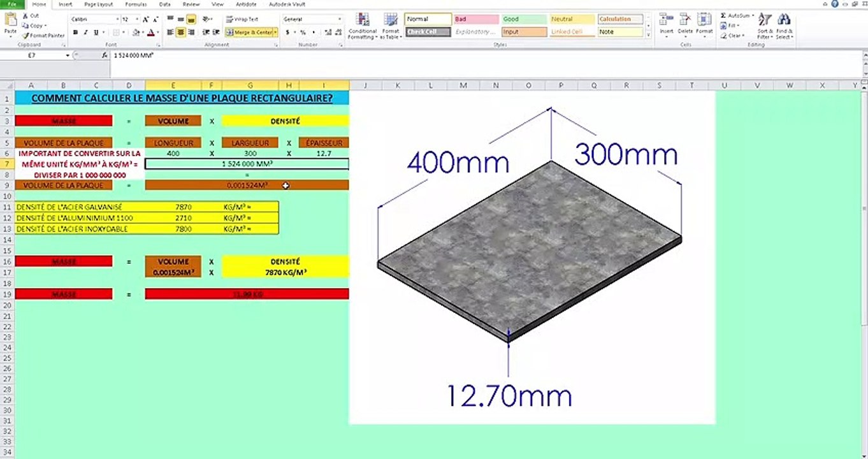This screenshot has width=868, height=459.
Task: Apply the Comma style
Action: [x=312, y=32]
